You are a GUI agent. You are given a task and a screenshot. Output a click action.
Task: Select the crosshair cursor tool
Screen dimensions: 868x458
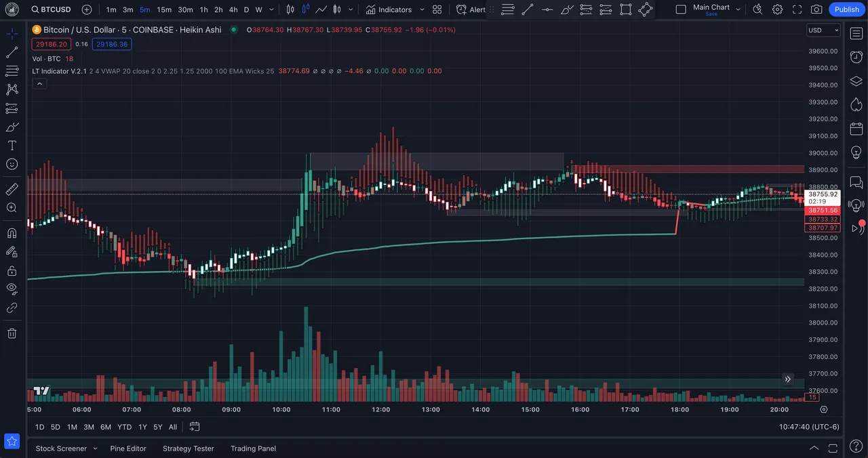[12, 33]
